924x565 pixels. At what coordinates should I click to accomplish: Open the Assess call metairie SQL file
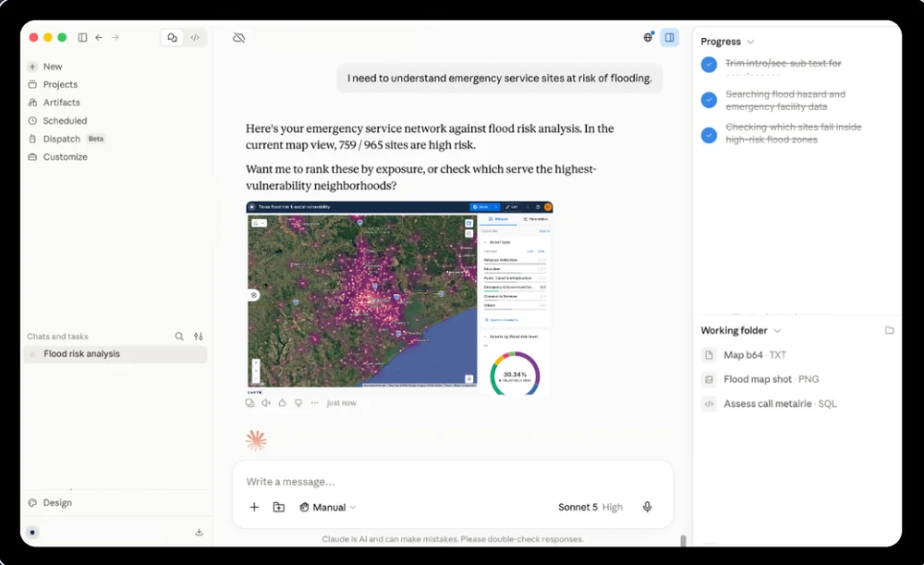769,404
